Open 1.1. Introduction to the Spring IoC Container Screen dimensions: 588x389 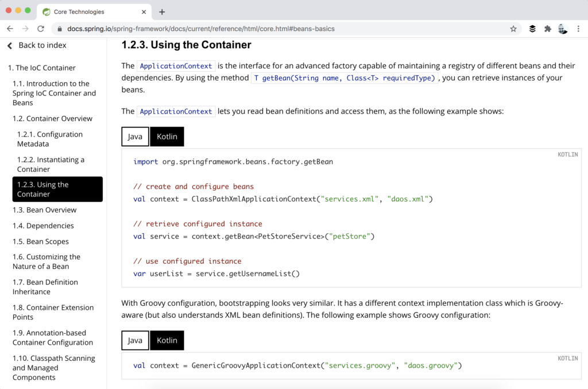(x=55, y=93)
